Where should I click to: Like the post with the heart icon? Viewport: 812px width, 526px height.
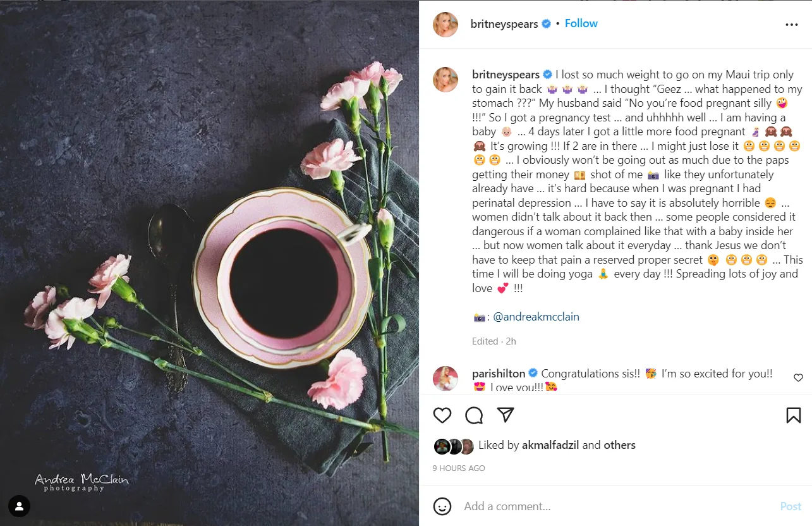click(442, 415)
